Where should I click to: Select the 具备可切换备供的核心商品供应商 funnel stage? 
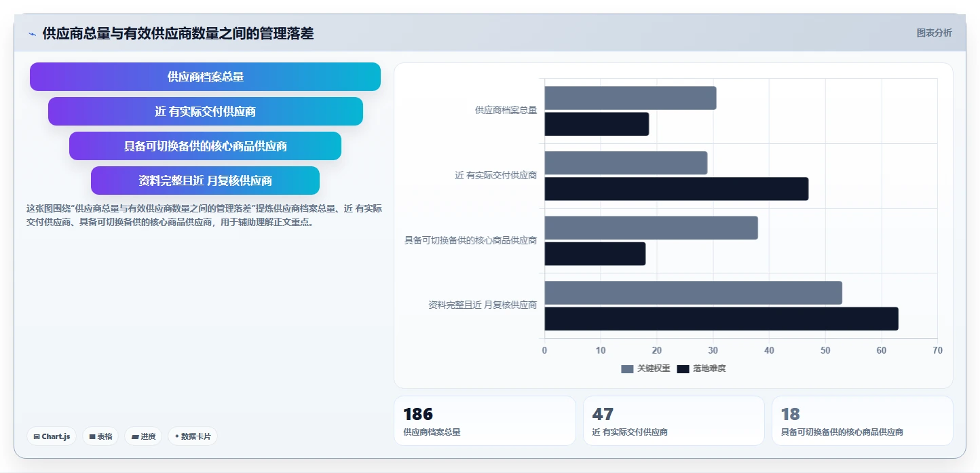[205, 146]
